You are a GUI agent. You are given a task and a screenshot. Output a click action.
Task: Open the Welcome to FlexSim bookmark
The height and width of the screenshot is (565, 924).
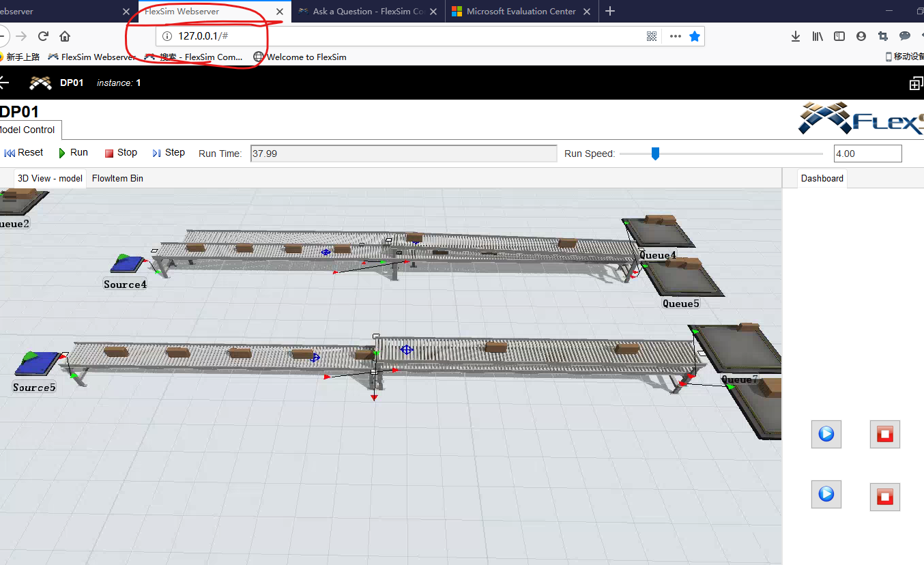click(x=300, y=57)
